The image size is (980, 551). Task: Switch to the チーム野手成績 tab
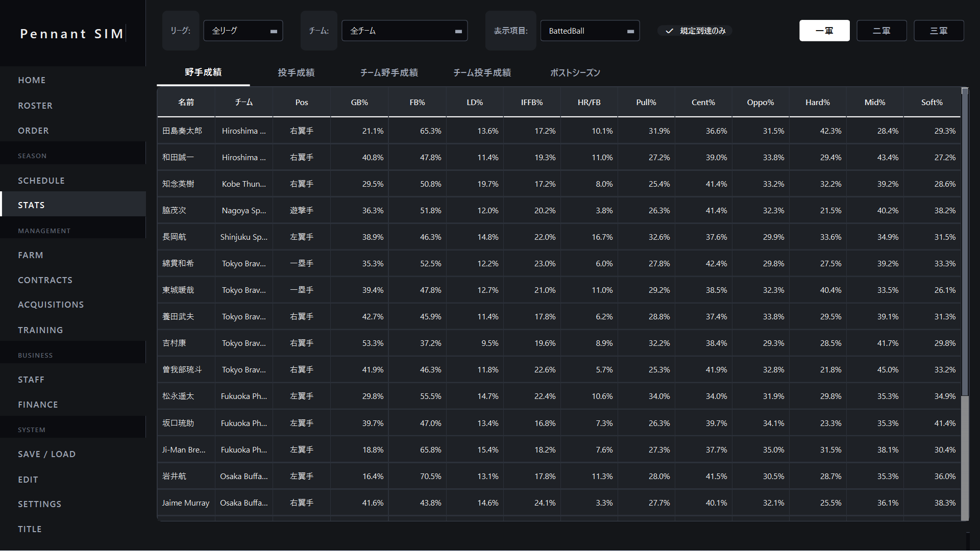tap(389, 73)
